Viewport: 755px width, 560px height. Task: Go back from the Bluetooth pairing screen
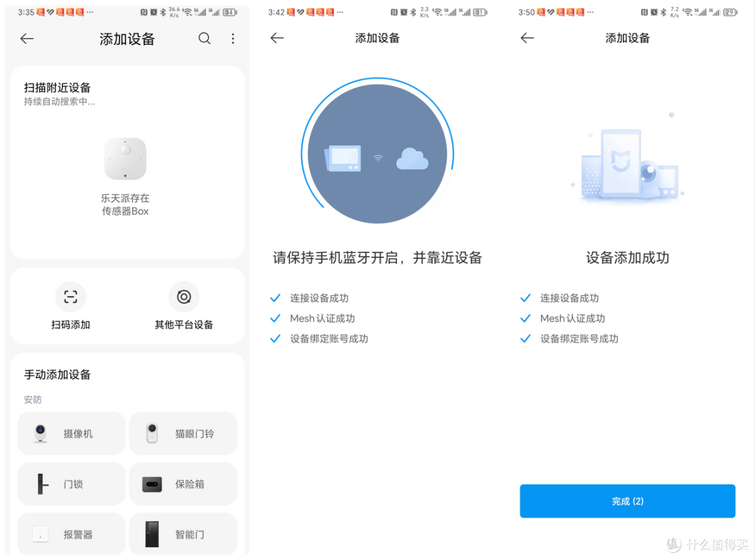[x=277, y=38]
